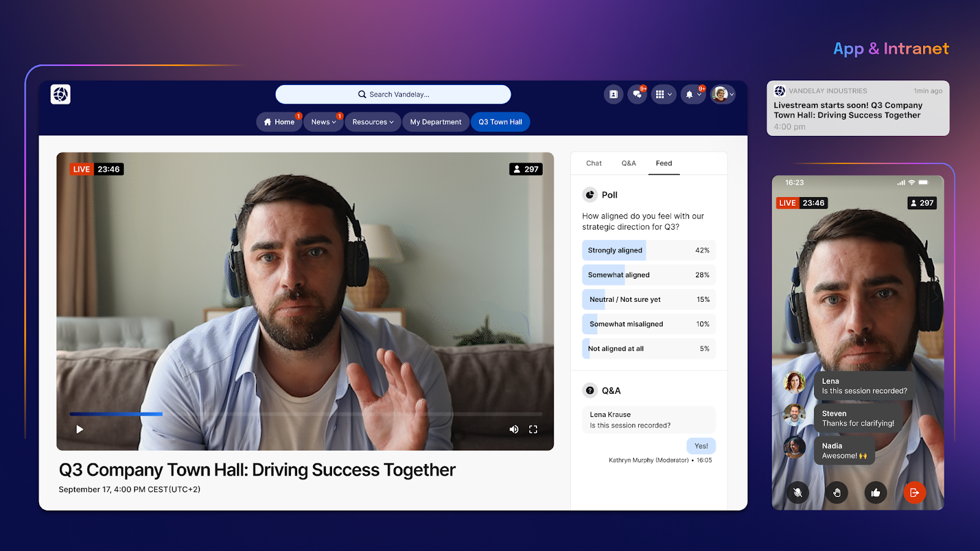
Task: Open the Q3 Town Hall navigation item
Action: click(500, 121)
